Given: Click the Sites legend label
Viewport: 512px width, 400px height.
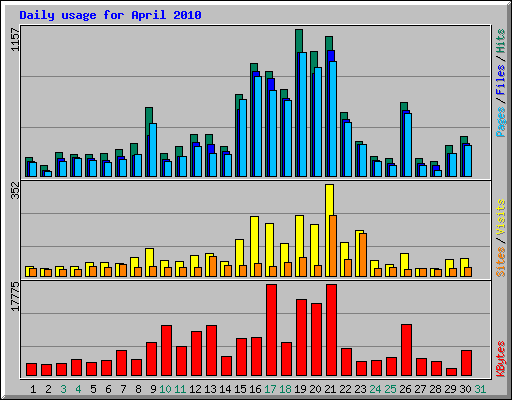Looking at the screenshot, I should click(500, 262).
